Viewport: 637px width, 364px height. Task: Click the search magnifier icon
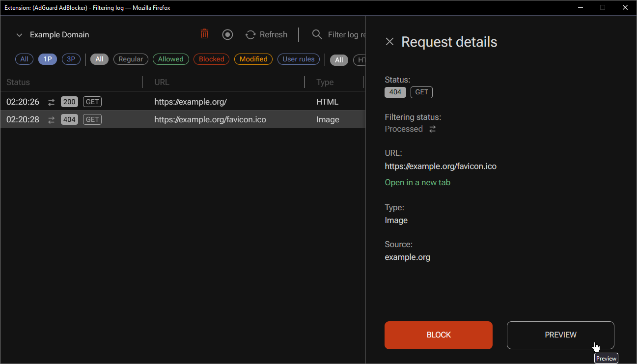click(317, 34)
